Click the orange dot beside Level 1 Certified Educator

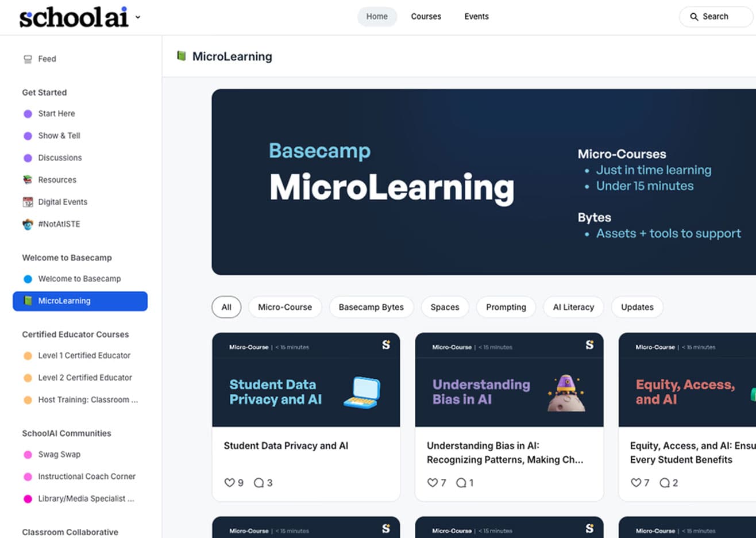(28, 356)
